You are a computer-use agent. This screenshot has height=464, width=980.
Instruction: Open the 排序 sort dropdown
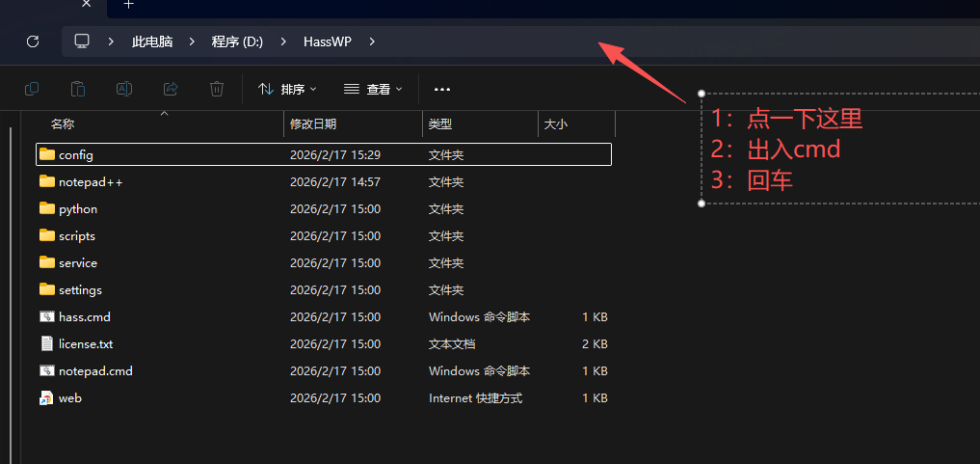[287, 90]
